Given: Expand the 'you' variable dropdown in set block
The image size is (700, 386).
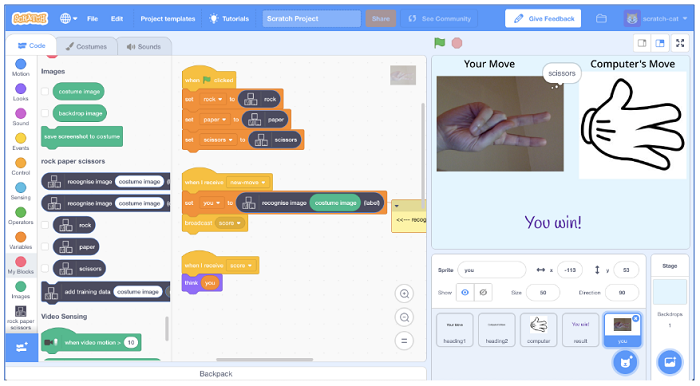Looking at the screenshot, I should (212, 203).
